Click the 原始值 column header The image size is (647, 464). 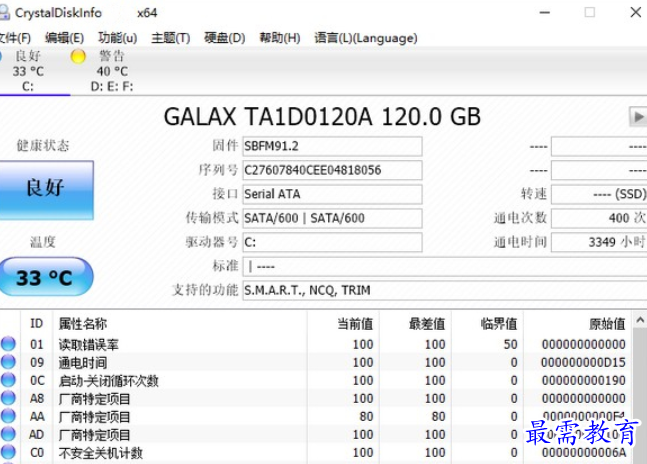click(577, 324)
